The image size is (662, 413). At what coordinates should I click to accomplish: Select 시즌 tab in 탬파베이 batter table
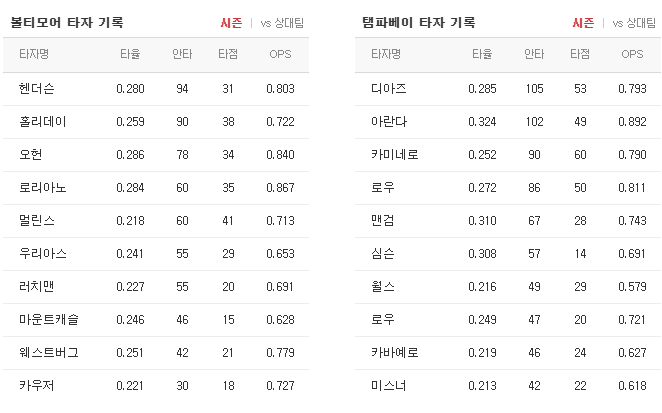[583, 23]
